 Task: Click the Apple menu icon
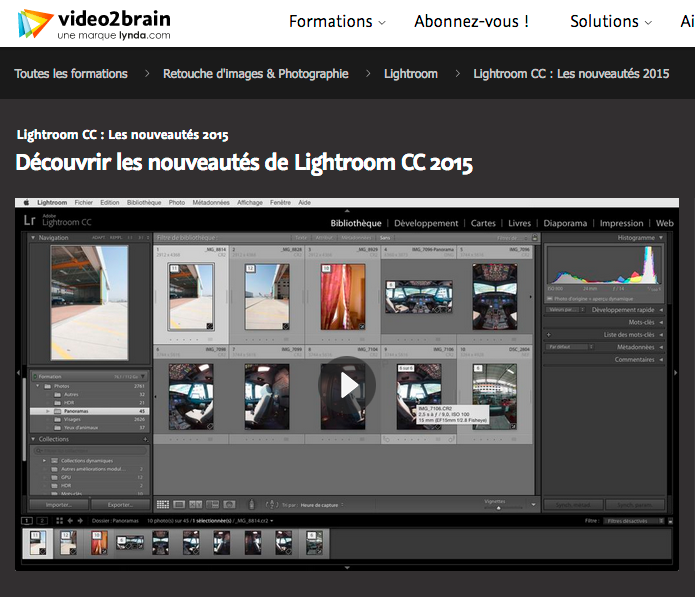pos(26,203)
